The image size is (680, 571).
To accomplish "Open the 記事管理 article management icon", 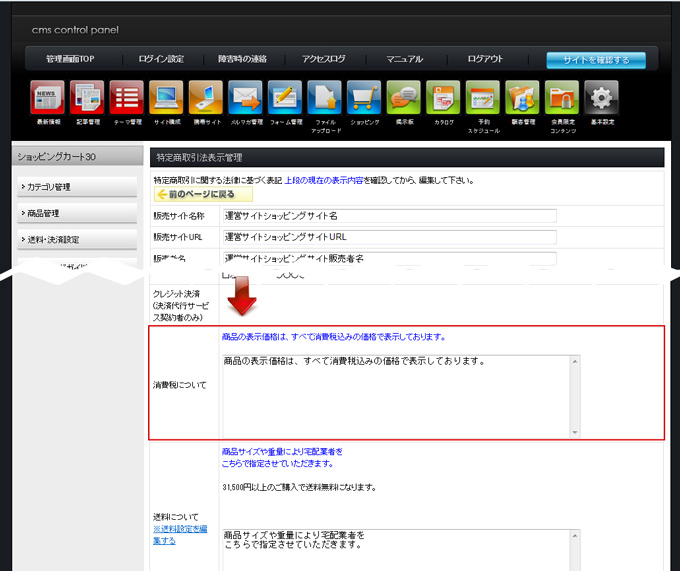I will click(87, 98).
